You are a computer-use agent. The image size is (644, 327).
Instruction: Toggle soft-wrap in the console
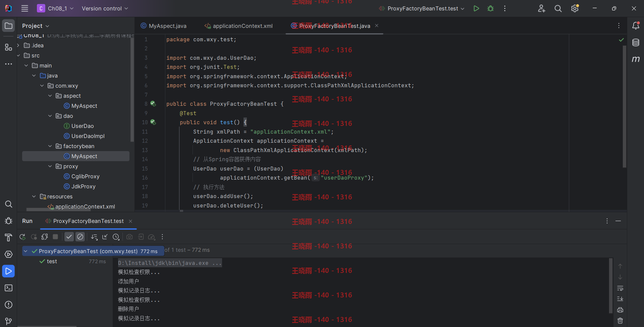[x=620, y=288]
